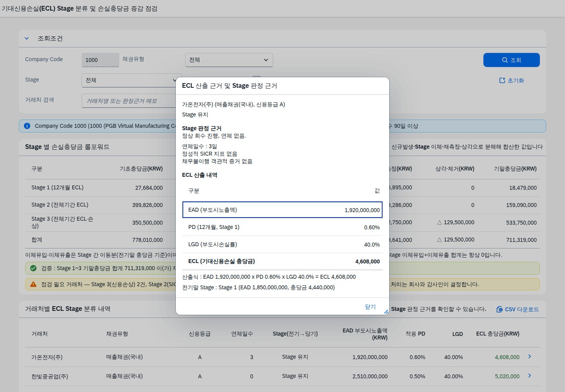
Task: Click the 5,020,000 ECL value for 한빛중공업(주)
Action: coord(507,376)
